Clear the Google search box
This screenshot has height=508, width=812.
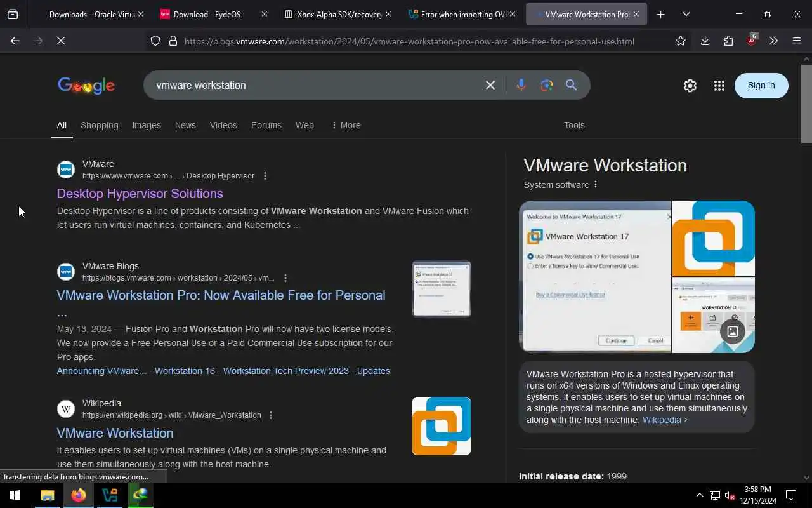[490, 85]
